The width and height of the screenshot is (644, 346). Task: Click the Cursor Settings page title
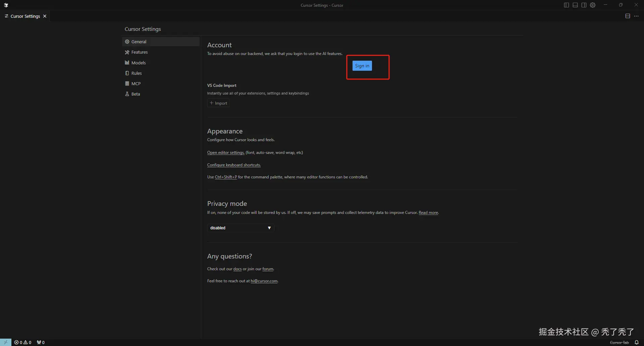click(x=143, y=29)
